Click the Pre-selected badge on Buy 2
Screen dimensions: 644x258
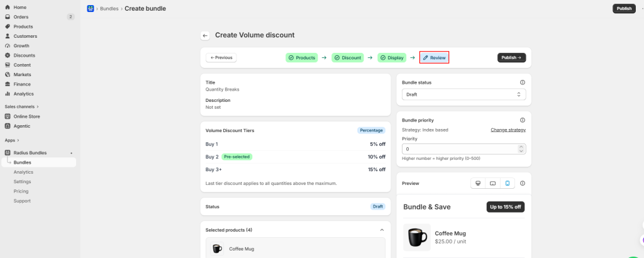(x=237, y=157)
